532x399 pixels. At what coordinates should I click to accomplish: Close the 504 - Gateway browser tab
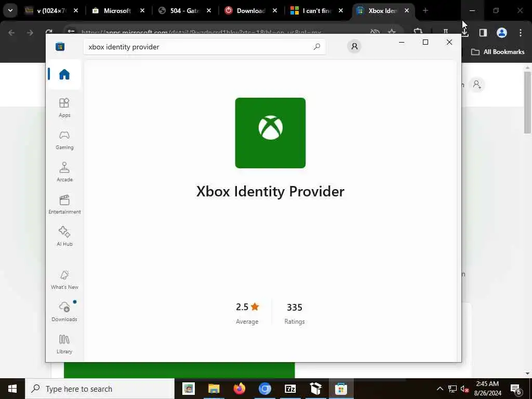tap(209, 10)
